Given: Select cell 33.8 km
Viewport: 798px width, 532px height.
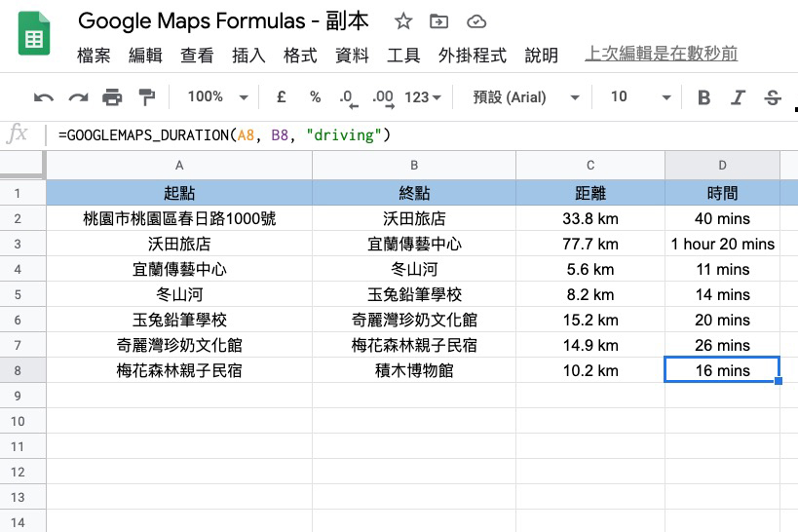Looking at the screenshot, I should [590, 218].
